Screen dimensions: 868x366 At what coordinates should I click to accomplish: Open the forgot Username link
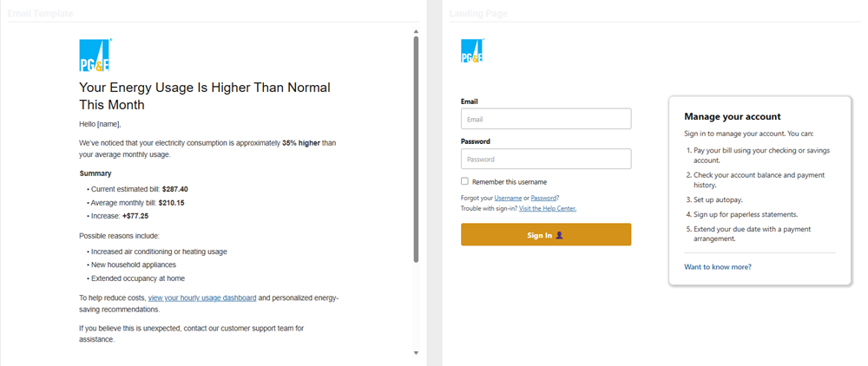508,198
